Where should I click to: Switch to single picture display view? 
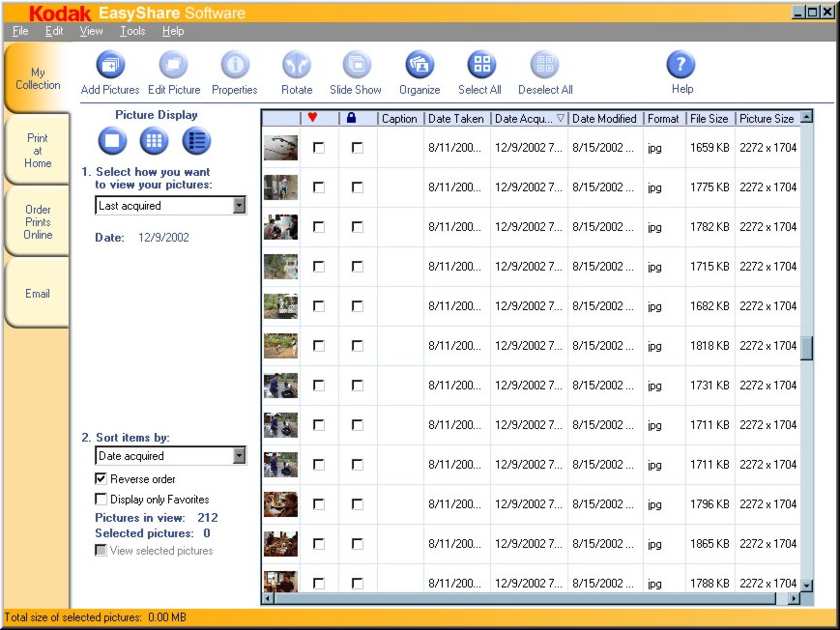point(111,141)
